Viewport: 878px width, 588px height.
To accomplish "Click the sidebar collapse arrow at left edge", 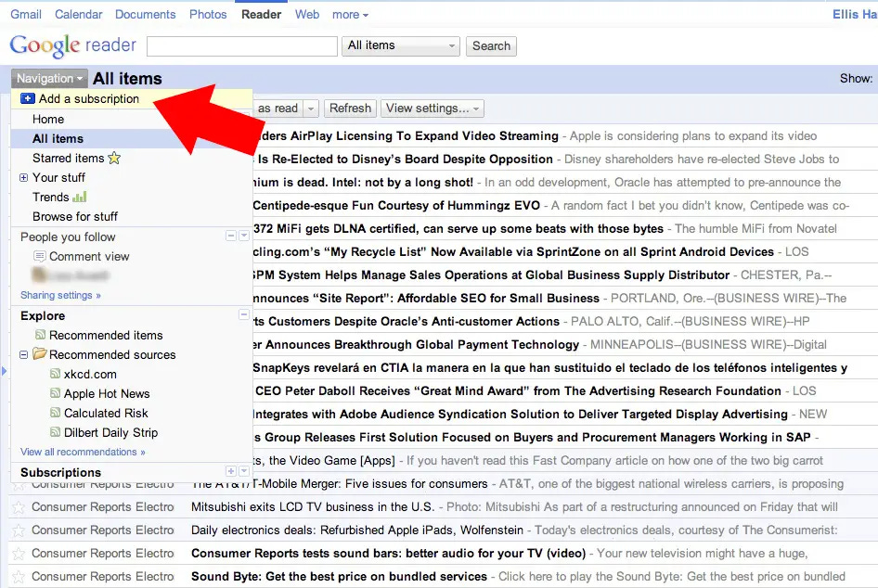I will (4, 370).
